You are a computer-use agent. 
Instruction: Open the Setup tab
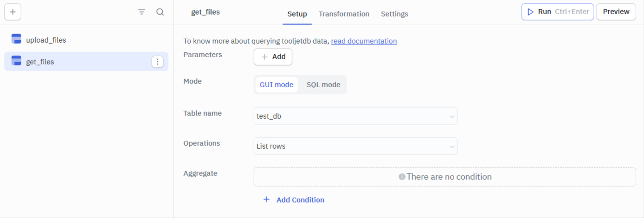pyautogui.click(x=297, y=14)
